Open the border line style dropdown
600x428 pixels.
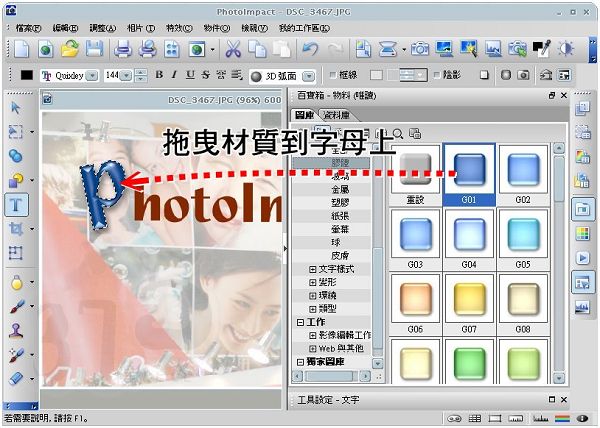[421, 75]
